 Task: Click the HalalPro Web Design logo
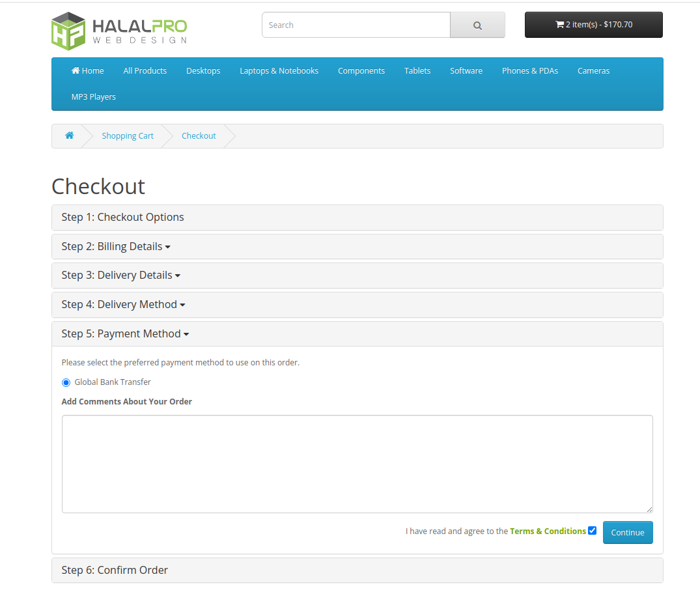119,30
